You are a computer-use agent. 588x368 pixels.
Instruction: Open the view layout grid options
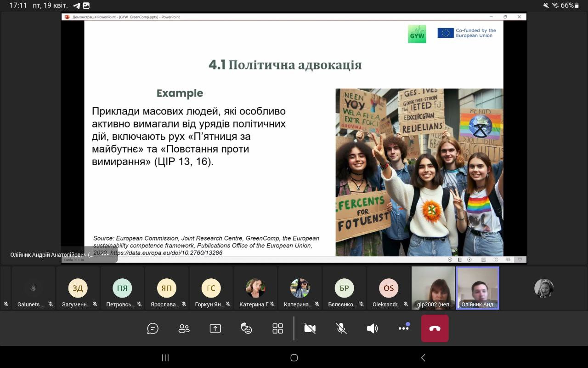(277, 328)
